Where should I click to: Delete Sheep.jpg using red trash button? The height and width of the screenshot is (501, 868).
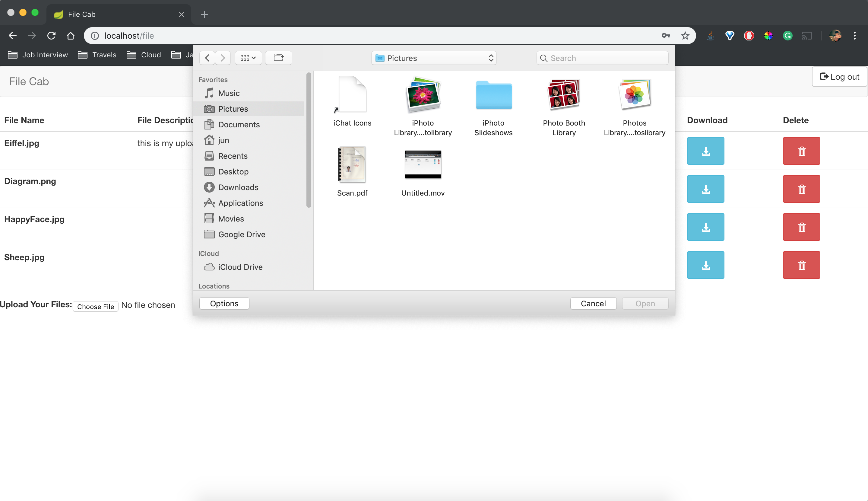tap(801, 265)
